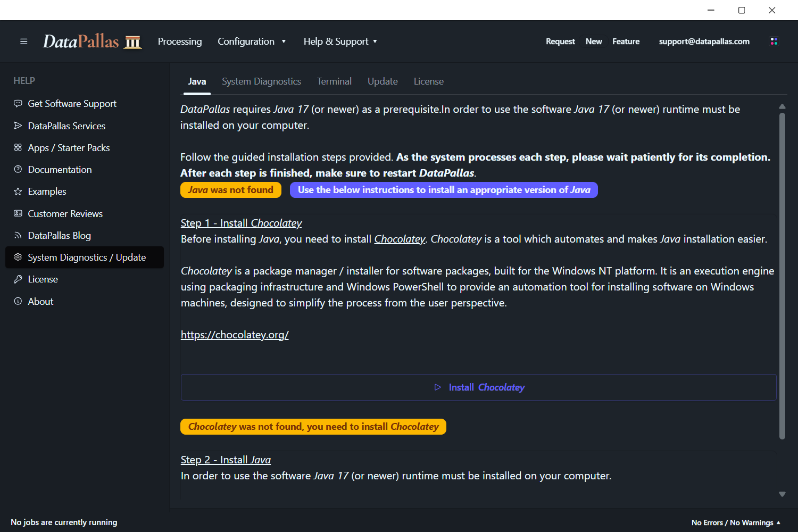This screenshot has width=798, height=532.
Task: Click the Install Chocolatey button
Action: 479,387
